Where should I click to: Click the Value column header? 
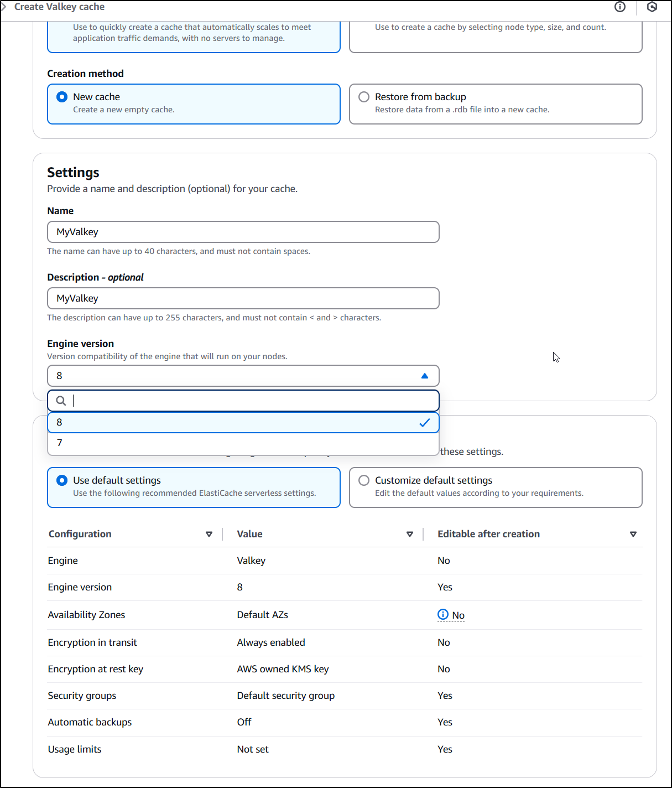[x=250, y=534]
